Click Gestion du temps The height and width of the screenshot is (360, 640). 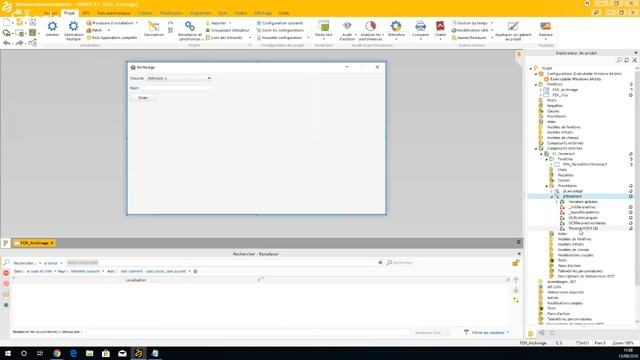pos(472,23)
